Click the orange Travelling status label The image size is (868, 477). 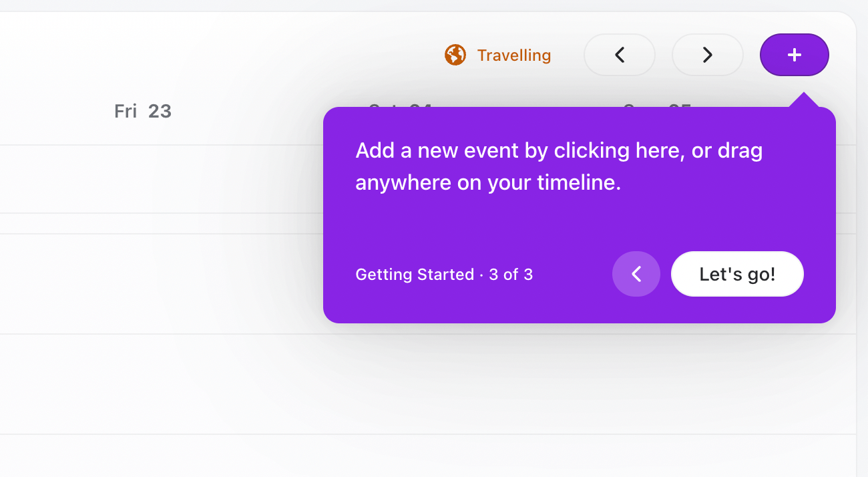click(513, 55)
